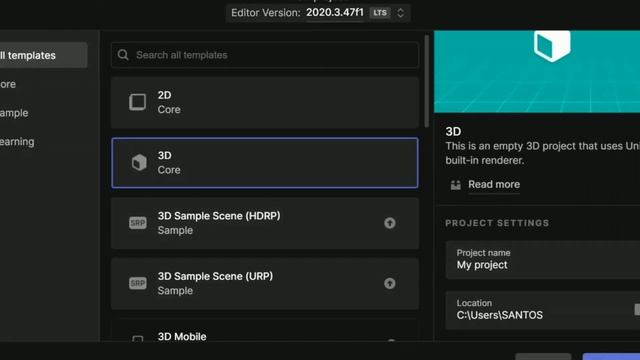Click the 2D template square icon
Image resolution: width=640 pixels, height=360 pixels.
click(138, 102)
